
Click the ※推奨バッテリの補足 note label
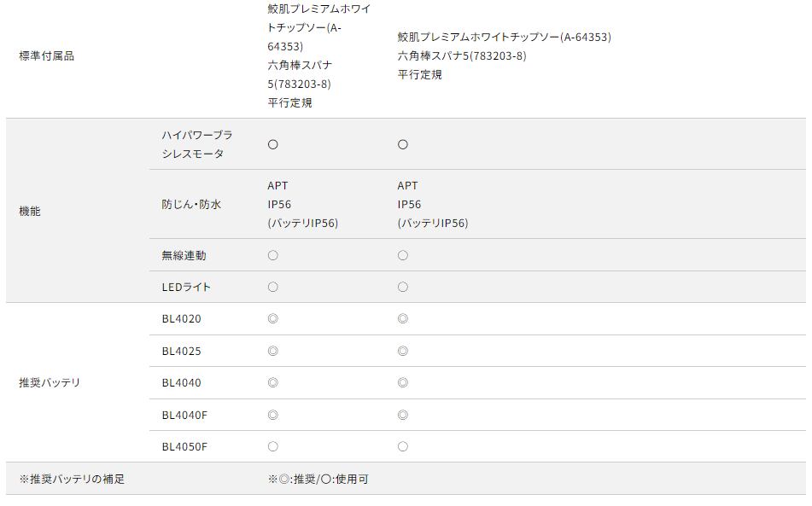[72, 479]
